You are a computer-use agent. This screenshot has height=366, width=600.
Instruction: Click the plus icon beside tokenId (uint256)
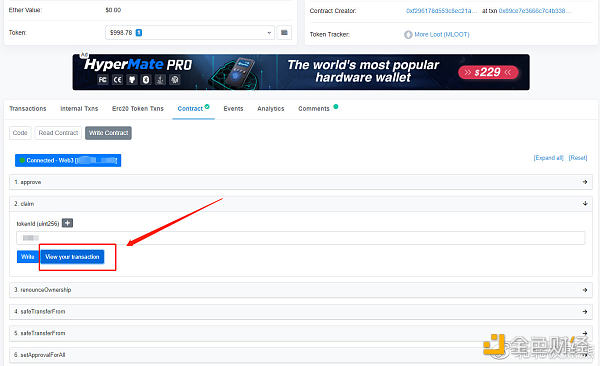click(67, 223)
